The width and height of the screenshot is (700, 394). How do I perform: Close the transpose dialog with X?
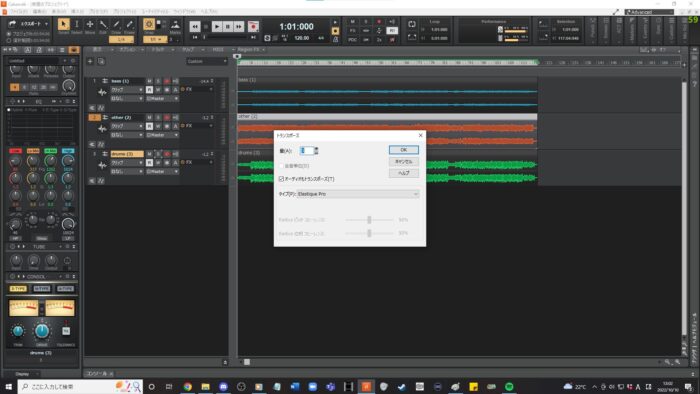click(420, 135)
